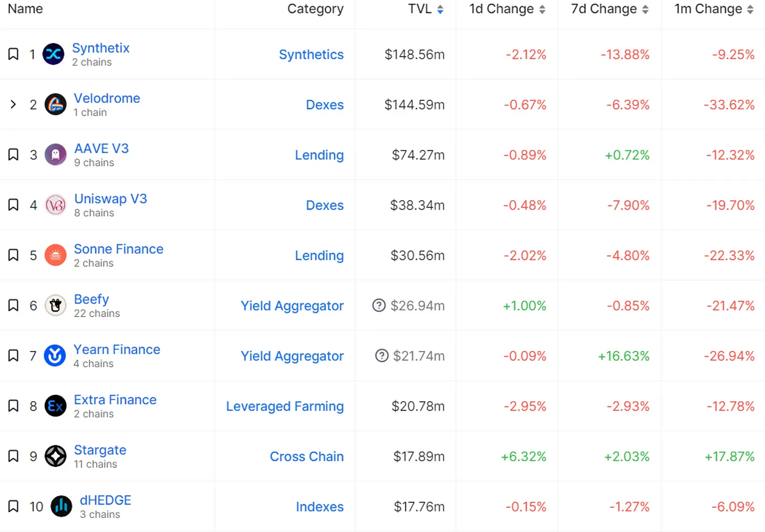Click the Uniswap V3 logo icon
The height and width of the screenshot is (532, 765).
[x=55, y=205]
